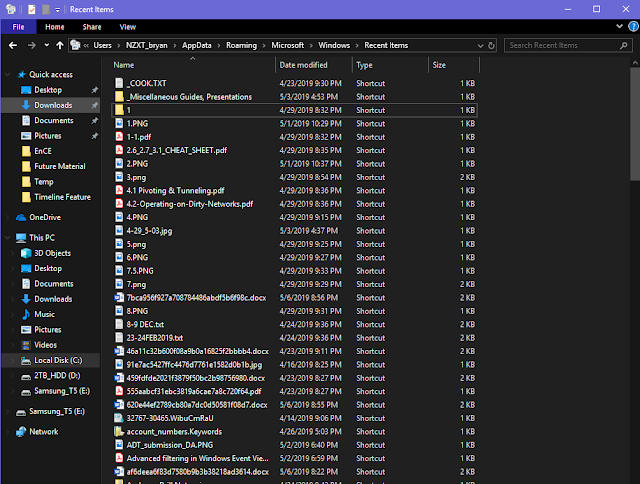Viewport: 640px width, 484px height.
Task: Select Windows in the address breadcrumb
Action: point(334,45)
